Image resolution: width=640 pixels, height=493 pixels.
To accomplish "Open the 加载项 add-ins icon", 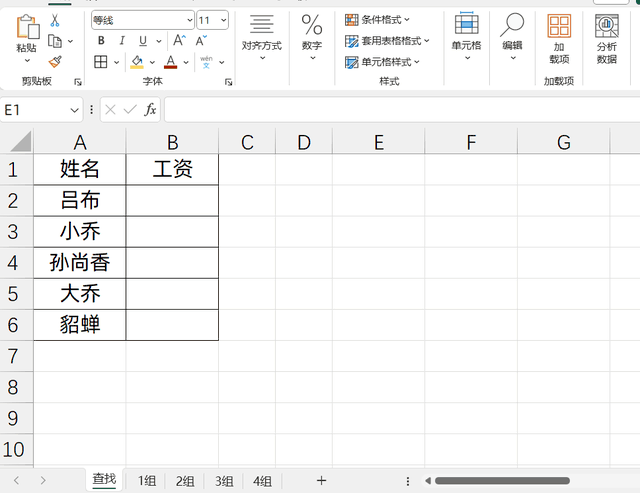I will [559, 39].
